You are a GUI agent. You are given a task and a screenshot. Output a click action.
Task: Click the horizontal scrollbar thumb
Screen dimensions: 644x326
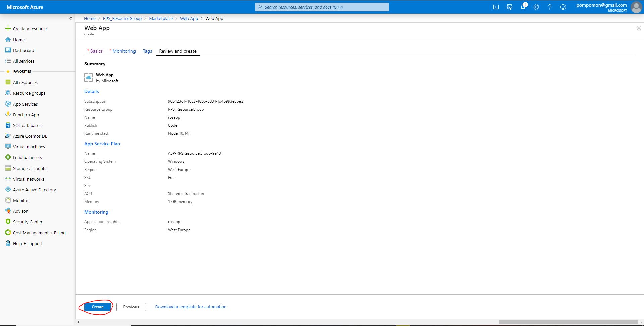(x=568, y=322)
